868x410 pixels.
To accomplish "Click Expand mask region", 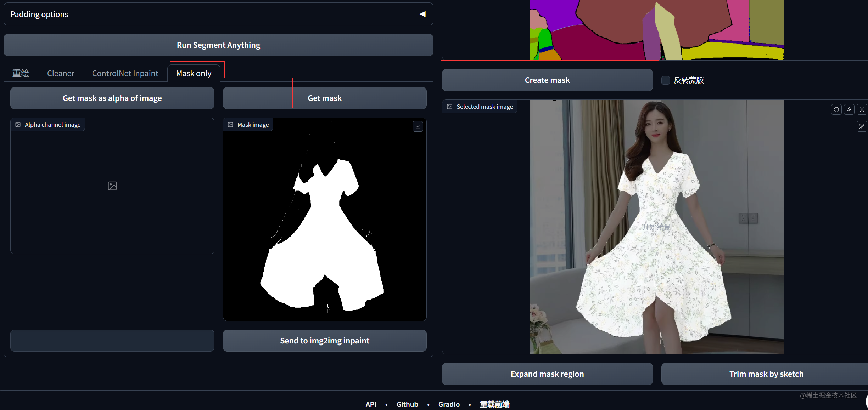I will point(547,374).
